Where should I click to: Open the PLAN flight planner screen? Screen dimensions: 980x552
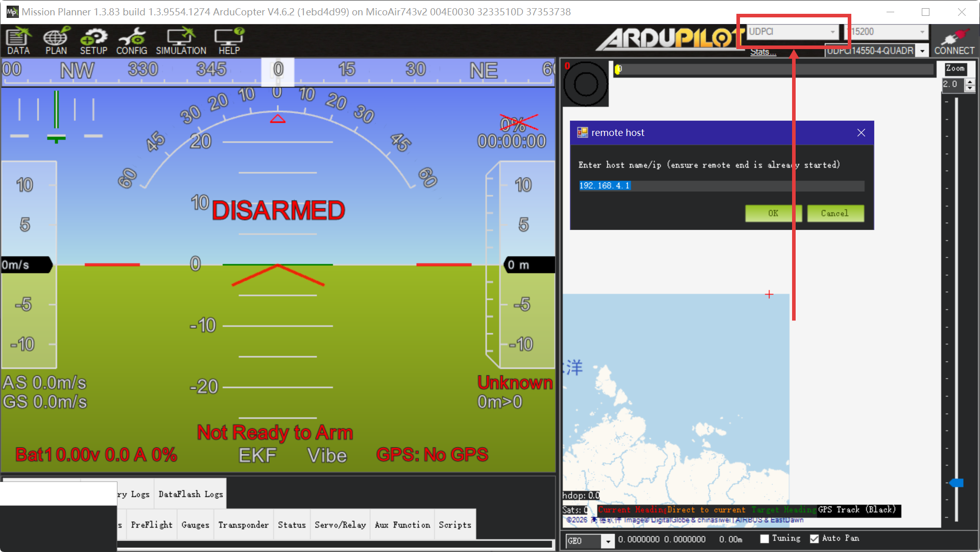coord(56,41)
